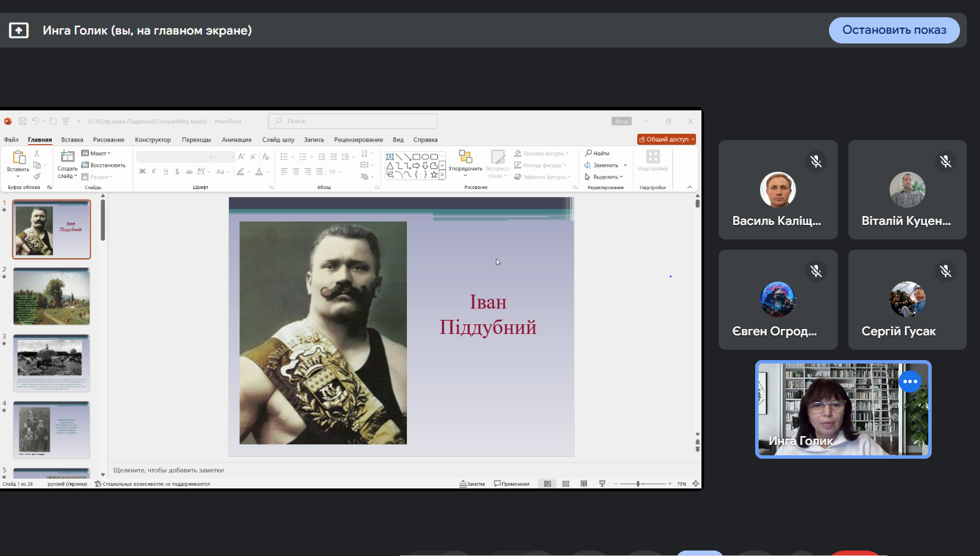Toggle text shadow S formatting
Screen dimensions: 980x556
(177, 171)
